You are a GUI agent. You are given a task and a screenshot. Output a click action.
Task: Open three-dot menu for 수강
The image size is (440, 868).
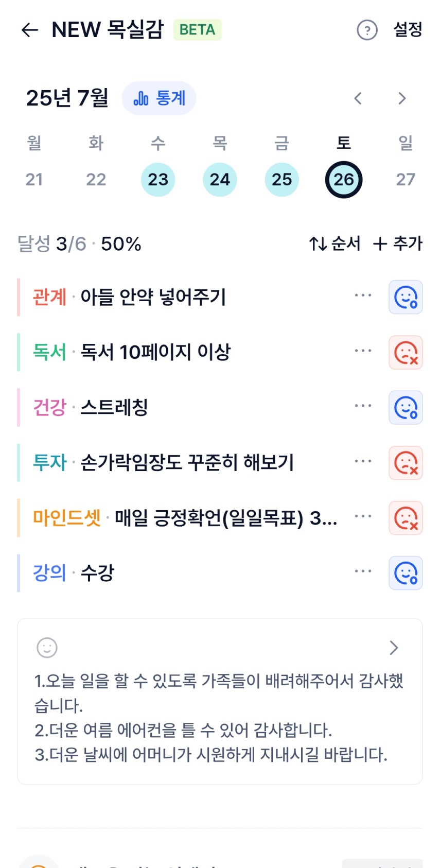(363, 571)
